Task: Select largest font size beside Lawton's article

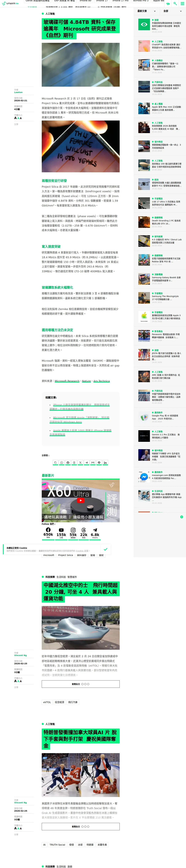Action: (15, 118)
